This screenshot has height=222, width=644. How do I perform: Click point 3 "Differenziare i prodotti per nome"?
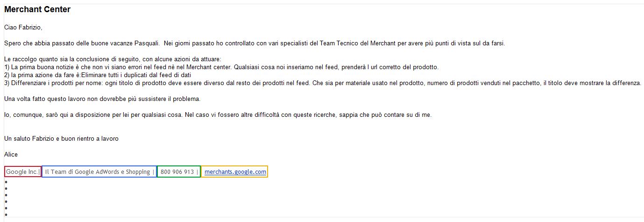pyautogui.click(x=323, y=83)
